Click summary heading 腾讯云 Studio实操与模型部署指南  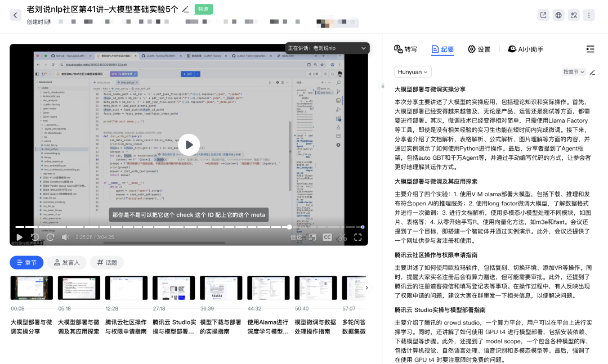[440, 310]
